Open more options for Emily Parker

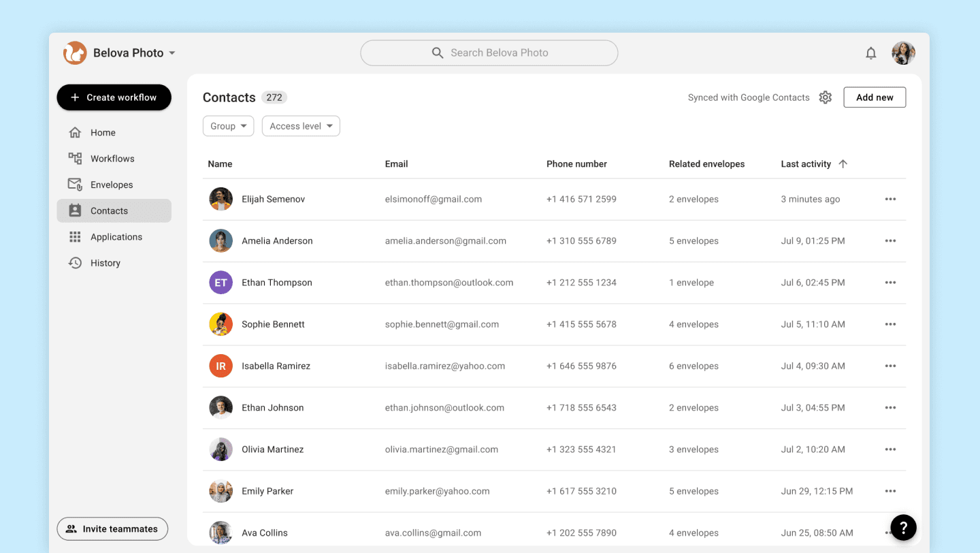pyautogui.click(x=890, y=491)
